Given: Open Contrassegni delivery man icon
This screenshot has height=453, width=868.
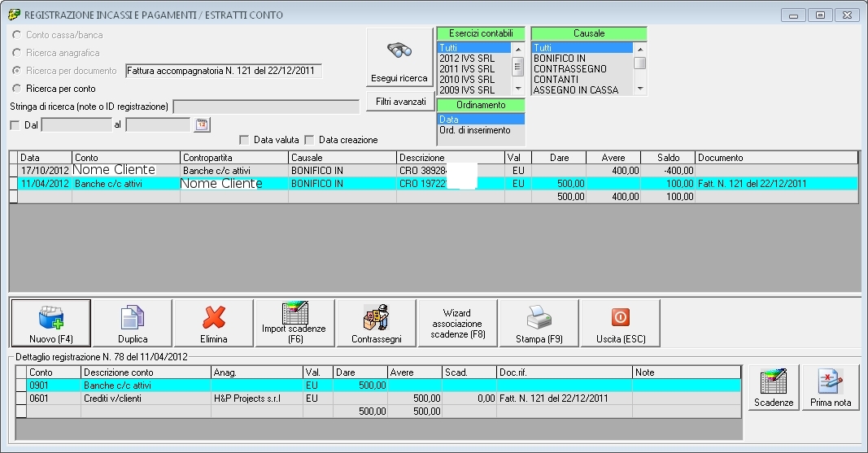Looking at the screenshot, I should pyautogui.click(x=377, y=318).
